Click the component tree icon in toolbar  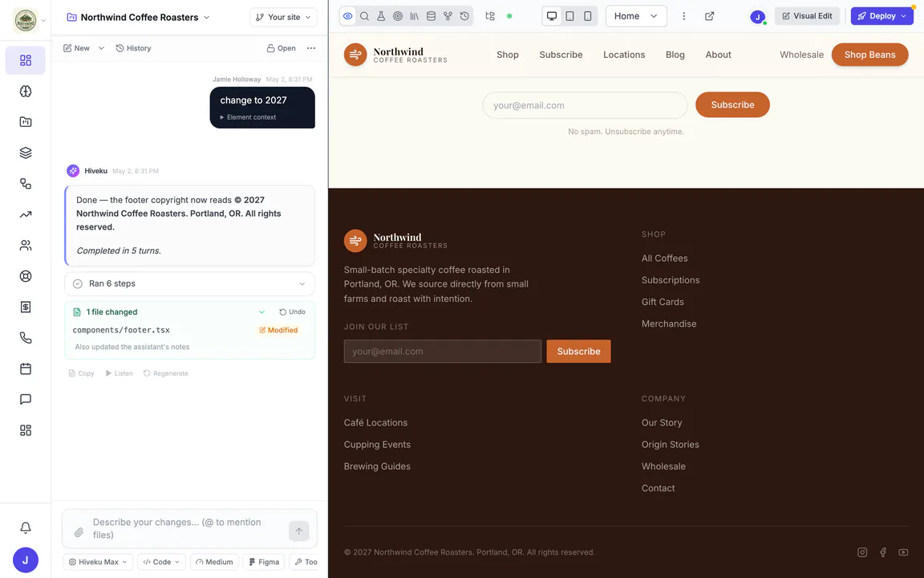490,17
